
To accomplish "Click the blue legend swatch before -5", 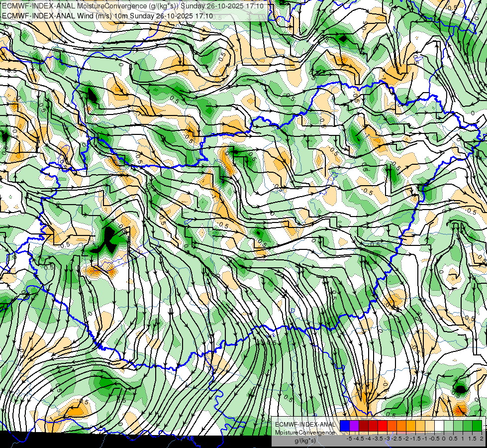I will click(x=345, y=426).
